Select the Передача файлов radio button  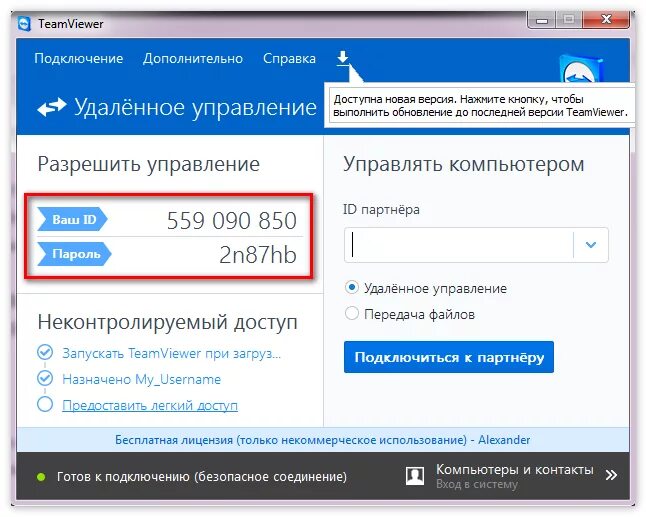click(x=351, y=313)
